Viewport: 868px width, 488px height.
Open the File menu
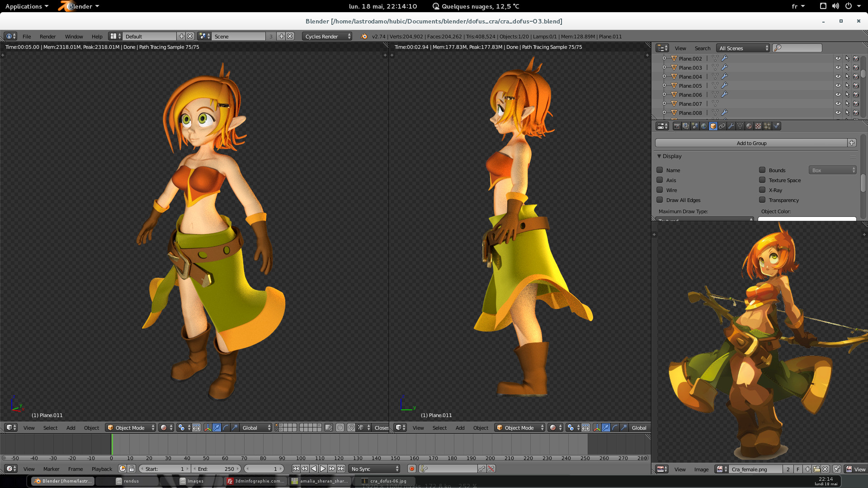coord(27,36)
